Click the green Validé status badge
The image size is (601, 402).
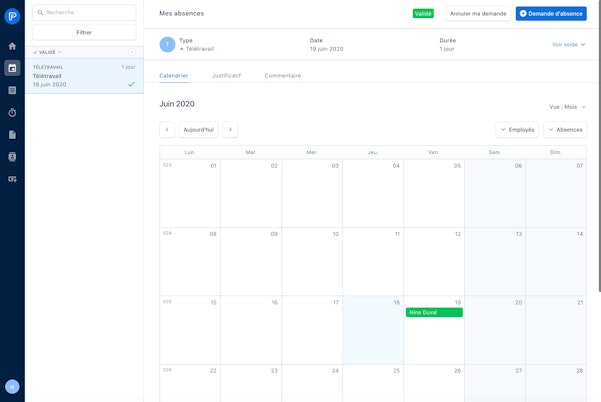click(423, 13)
